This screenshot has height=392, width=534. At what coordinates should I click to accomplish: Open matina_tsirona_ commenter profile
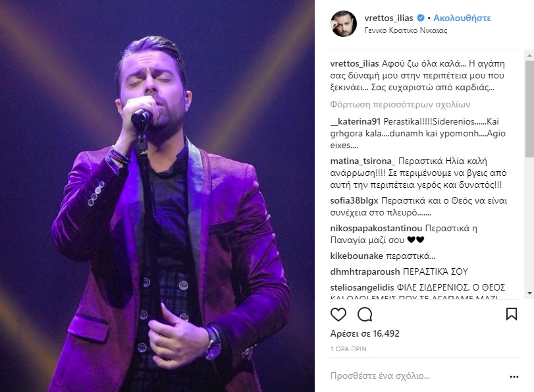[363, 161]
